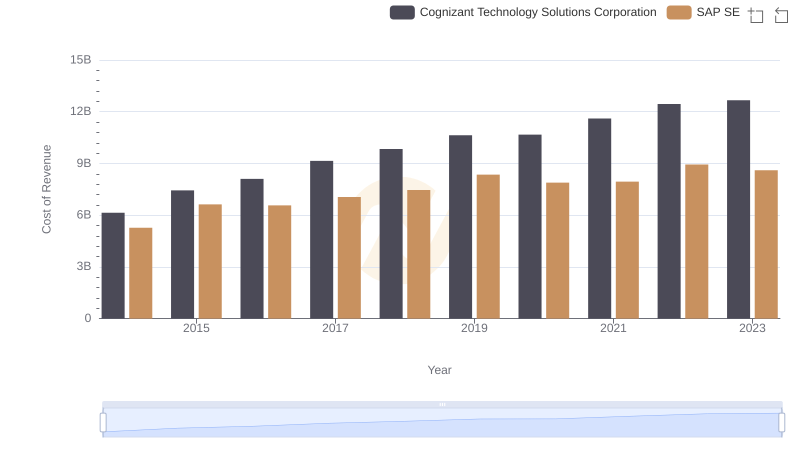Screen dimensions: 800x461
Task: Click the 2018 Cognizant bar
Action: [391, 234]
